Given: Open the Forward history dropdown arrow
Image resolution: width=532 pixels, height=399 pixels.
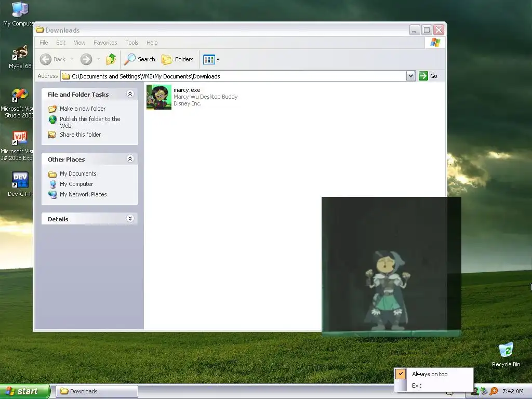Looking at the screenshot, I should [x=98, y=59].
